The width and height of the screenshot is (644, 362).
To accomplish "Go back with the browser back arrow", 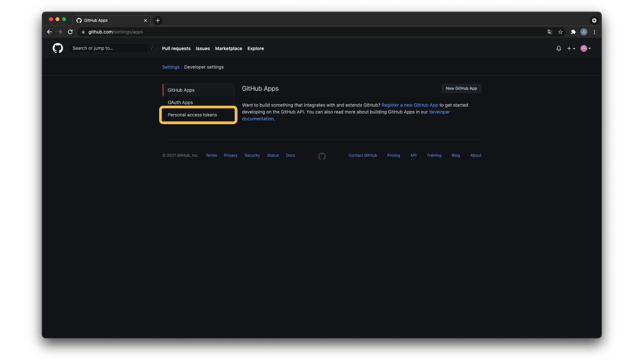I will click(x=50, y=32).
